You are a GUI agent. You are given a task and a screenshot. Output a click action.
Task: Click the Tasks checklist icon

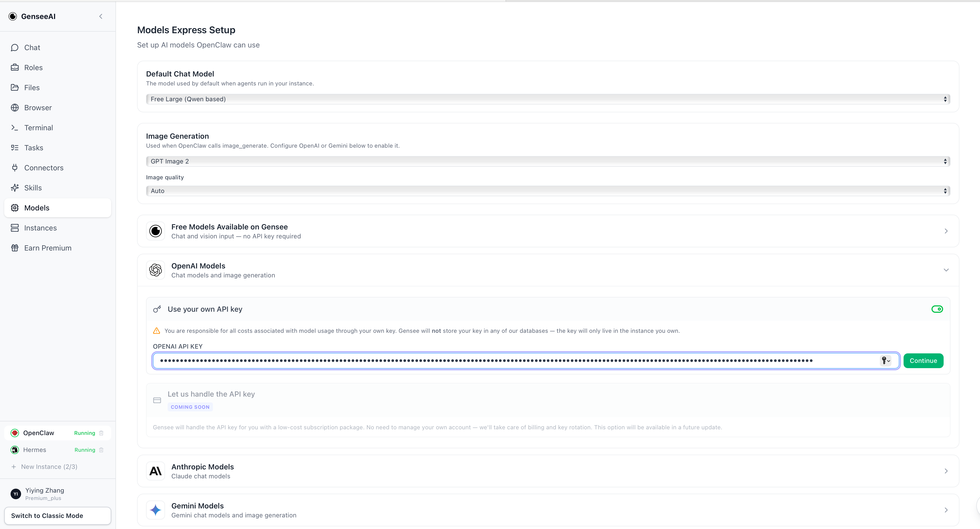(x=15, y=148)
